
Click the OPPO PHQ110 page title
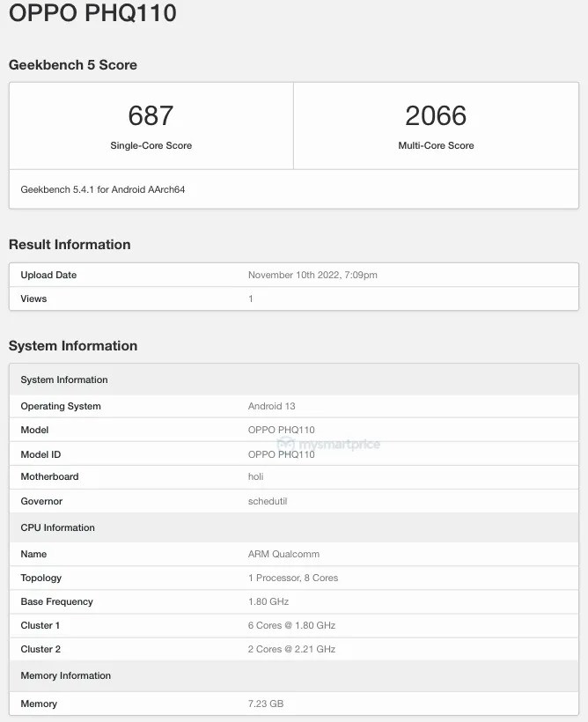click(92, 13)
